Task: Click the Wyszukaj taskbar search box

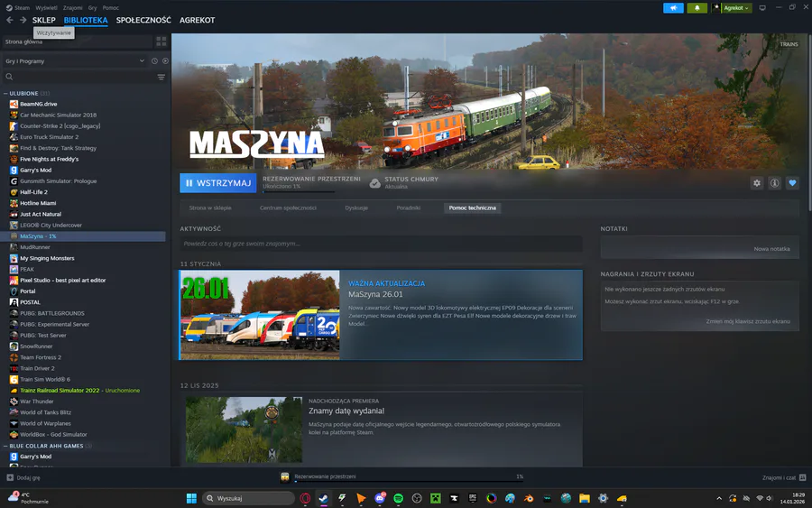Action: 249,498
